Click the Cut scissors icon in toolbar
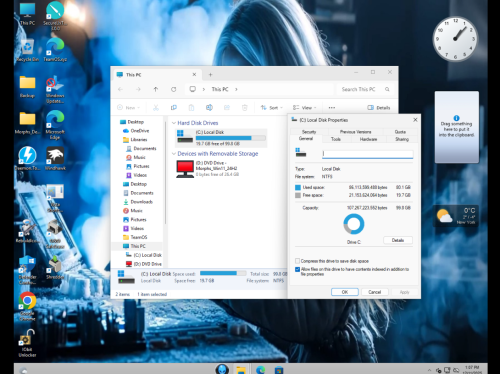 pos(156,108)
